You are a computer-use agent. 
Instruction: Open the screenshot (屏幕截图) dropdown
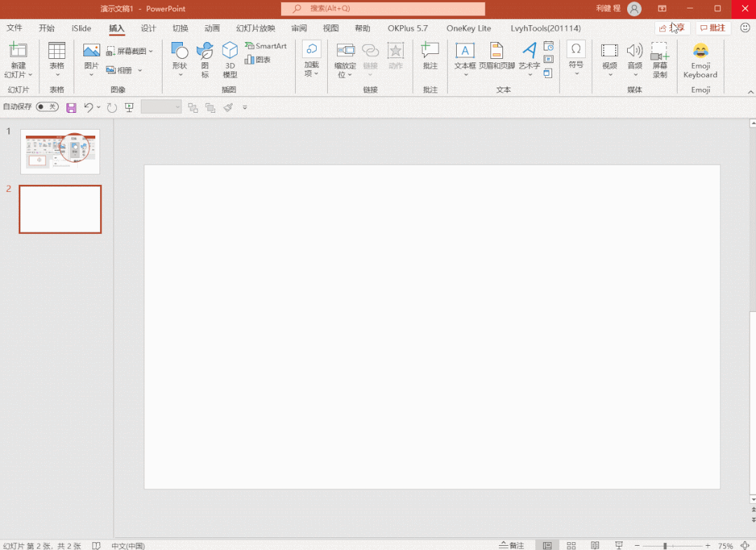(130, 51)
